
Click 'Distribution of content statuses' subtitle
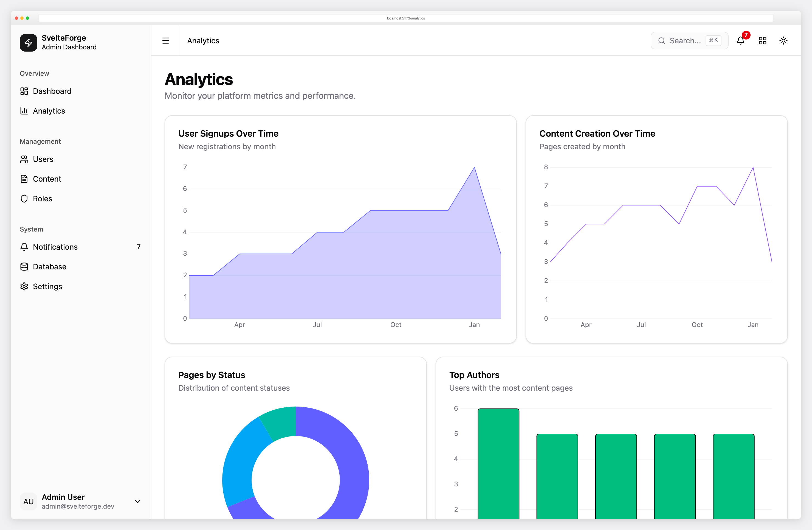(234, 388)
